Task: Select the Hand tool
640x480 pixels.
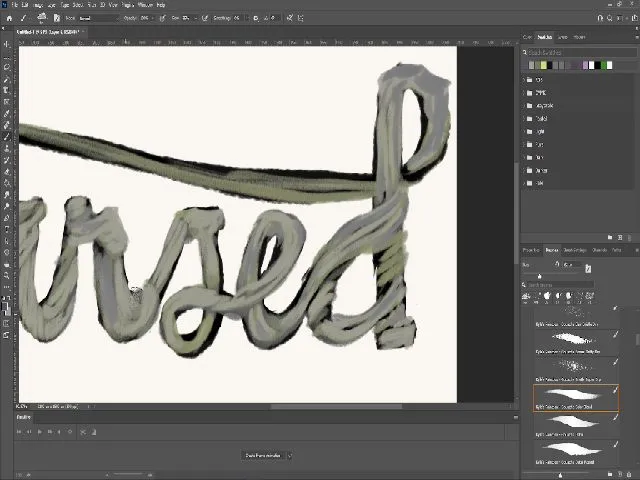Action: click(x=7, y=264)
